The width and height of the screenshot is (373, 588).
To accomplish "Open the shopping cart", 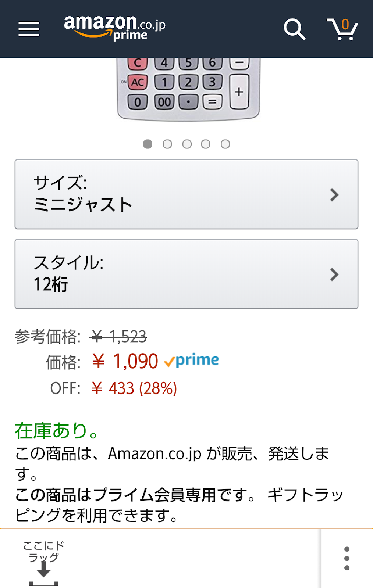I will coord(342,29).
